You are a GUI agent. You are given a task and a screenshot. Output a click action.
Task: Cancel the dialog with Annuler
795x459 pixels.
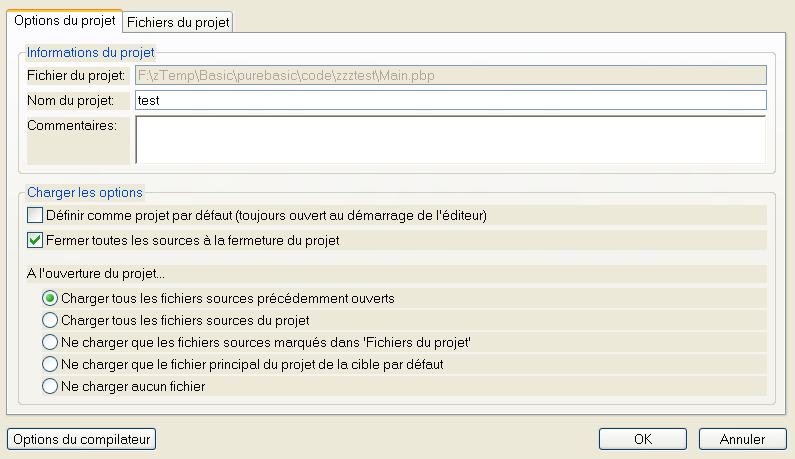[x=743, y=439]
